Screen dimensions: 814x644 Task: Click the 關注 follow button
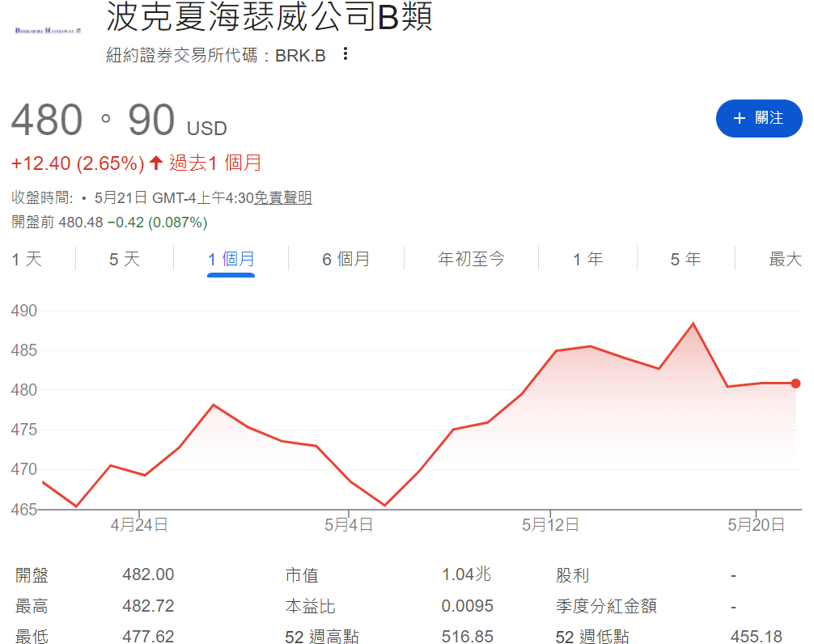(759, 118)
